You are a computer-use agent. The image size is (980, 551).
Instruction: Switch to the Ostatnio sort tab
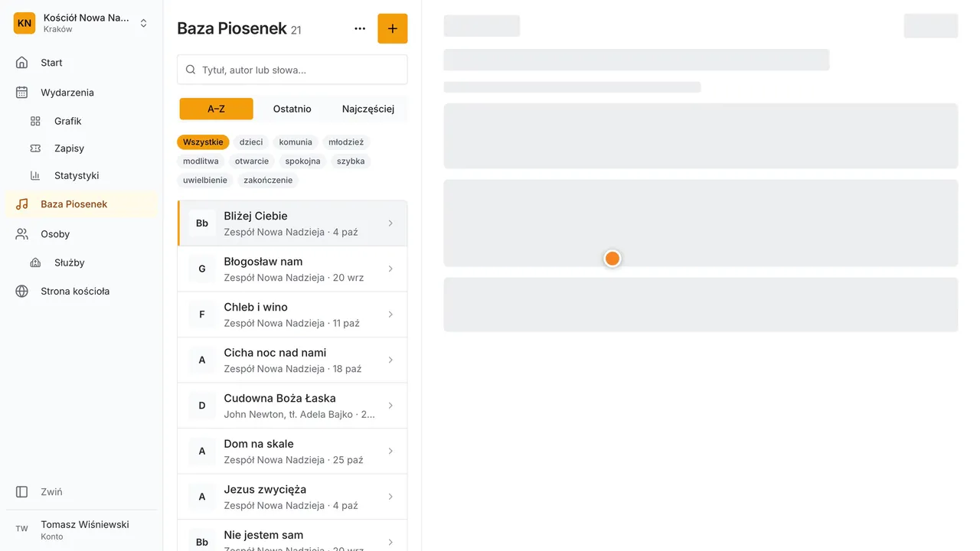tap(292, 109)
